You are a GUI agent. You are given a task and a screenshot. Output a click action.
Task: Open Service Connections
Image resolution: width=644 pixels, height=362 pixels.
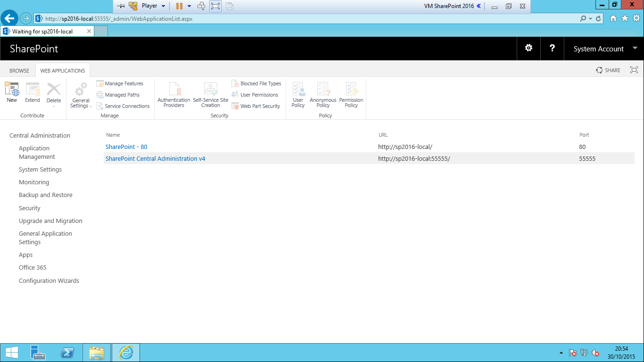pos(123,106)
